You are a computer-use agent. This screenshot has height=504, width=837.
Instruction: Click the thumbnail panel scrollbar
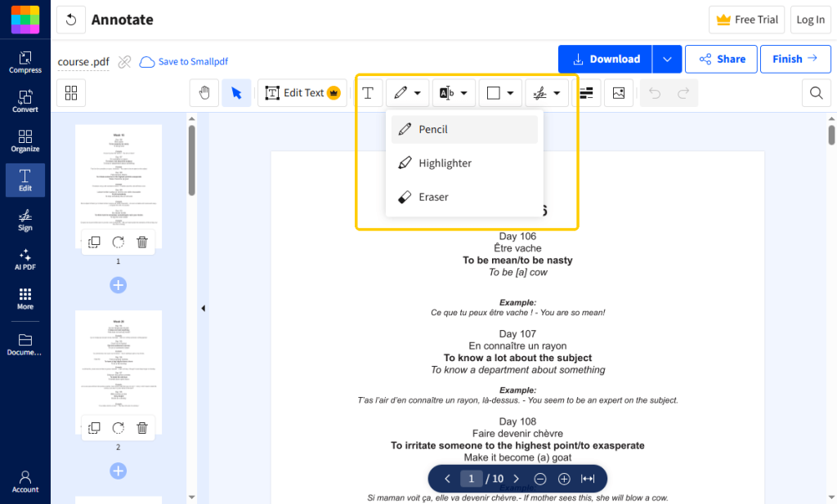click(191, 160)
